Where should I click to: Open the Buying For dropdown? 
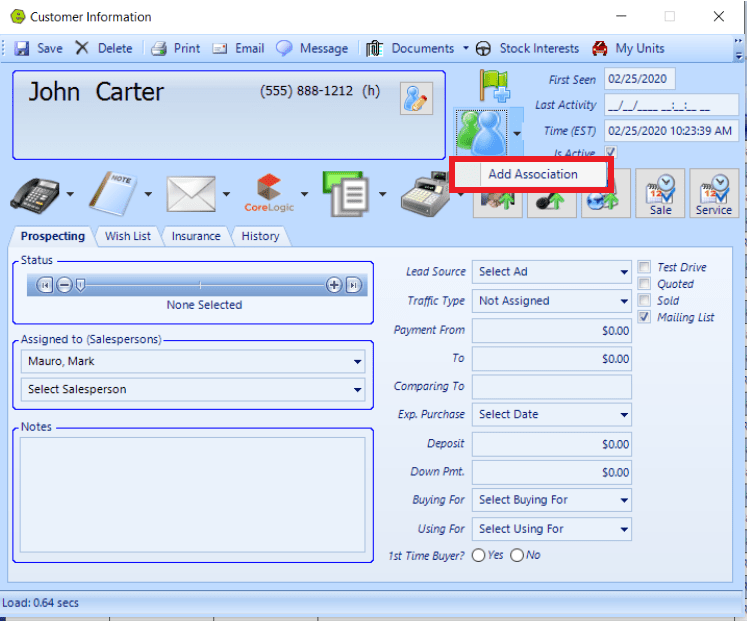[x=552, y=500]
